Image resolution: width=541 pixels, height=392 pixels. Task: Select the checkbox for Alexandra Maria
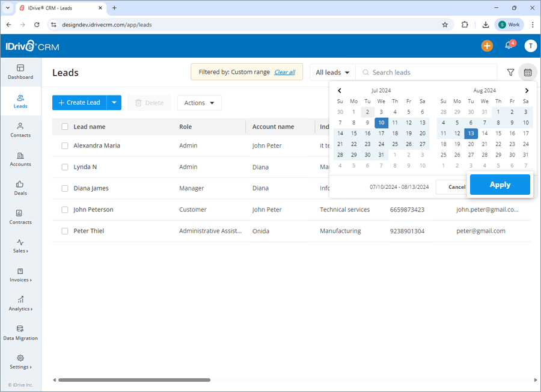[64, 145]
